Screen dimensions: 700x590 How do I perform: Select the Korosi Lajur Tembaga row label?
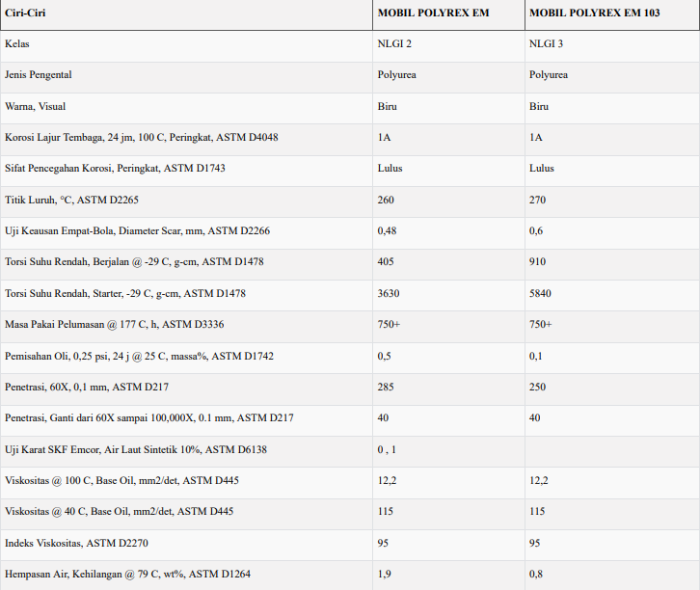coord(142,138)
